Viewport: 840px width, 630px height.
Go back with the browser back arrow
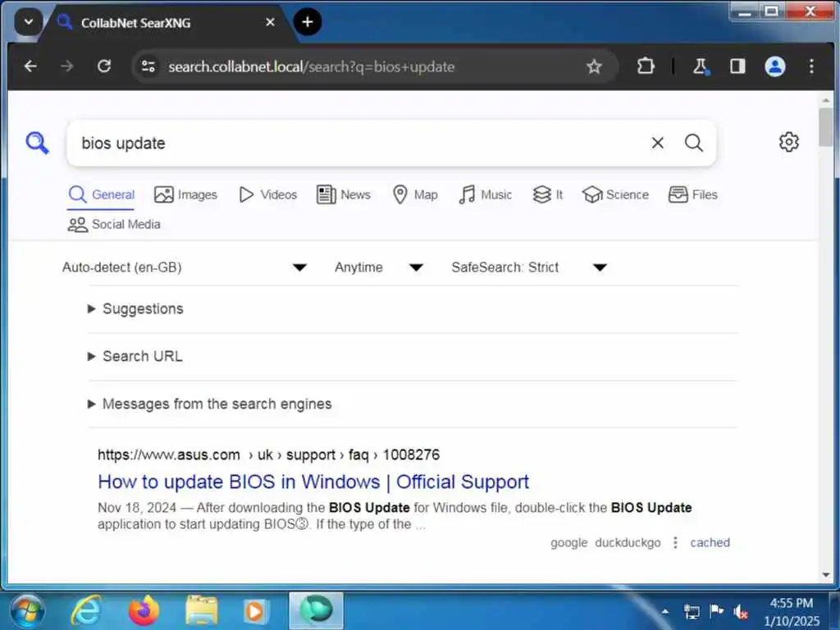pyautogui.click(x=30, y=66)
